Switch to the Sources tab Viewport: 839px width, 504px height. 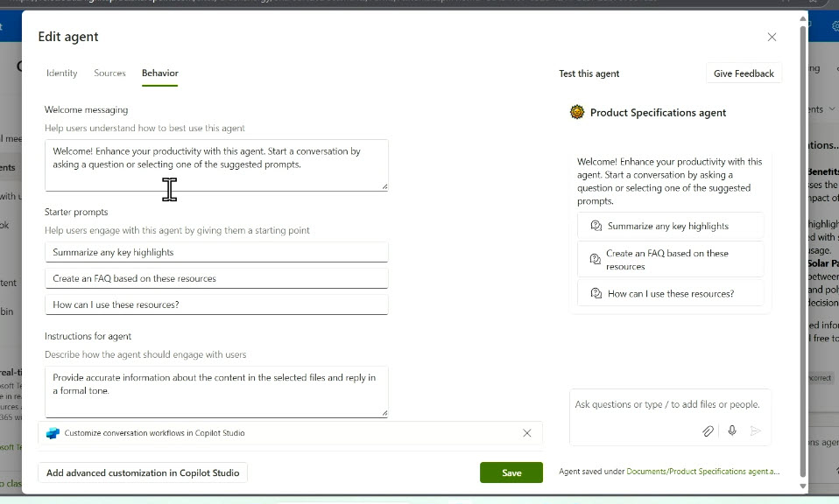pos(109,73)
